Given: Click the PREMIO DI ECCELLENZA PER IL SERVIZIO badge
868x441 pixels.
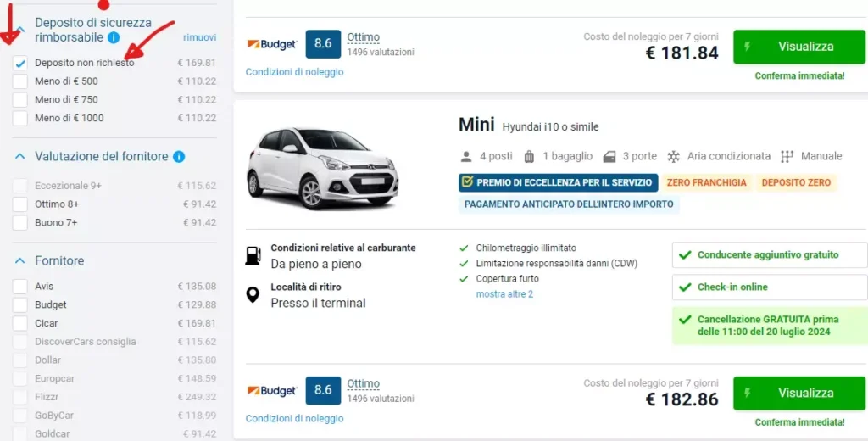Looking at the screenshot, I should click(x=558, y=183).
